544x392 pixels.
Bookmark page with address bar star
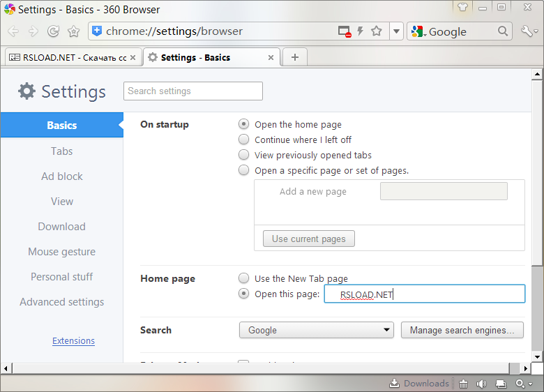pyautogui.click(x=377, y=31)
